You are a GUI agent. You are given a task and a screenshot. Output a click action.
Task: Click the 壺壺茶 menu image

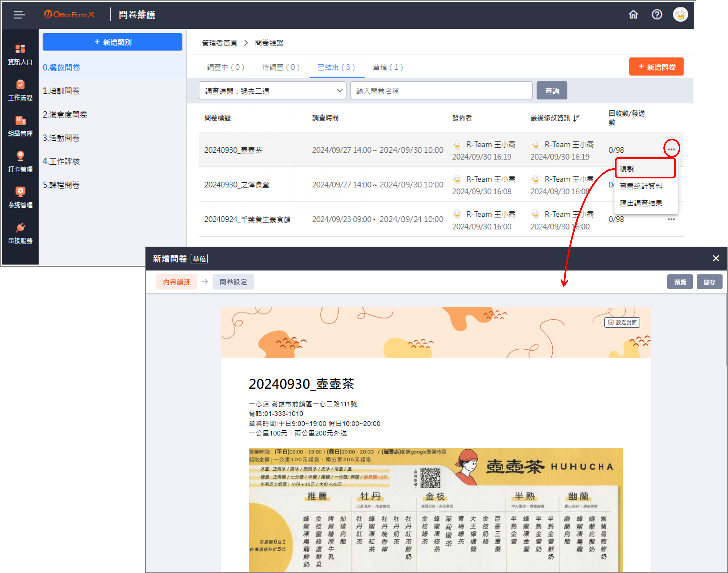[436, 510]
